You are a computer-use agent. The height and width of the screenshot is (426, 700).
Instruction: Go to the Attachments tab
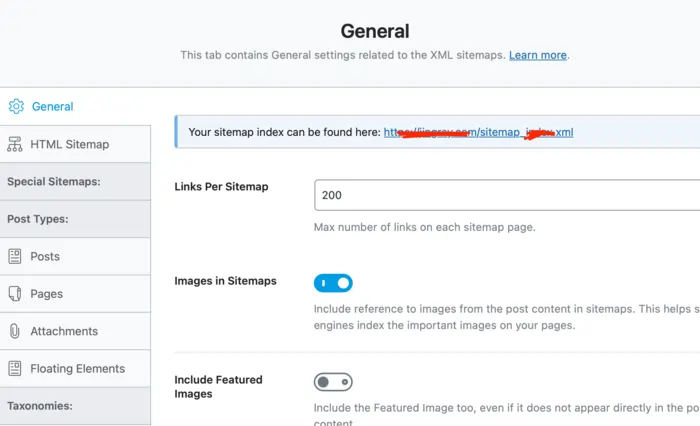[64, 331]
